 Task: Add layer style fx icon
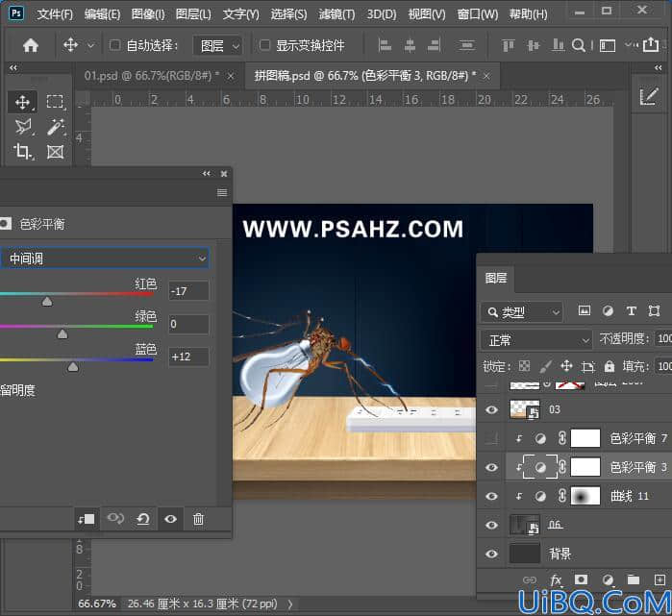coord(556,580)
